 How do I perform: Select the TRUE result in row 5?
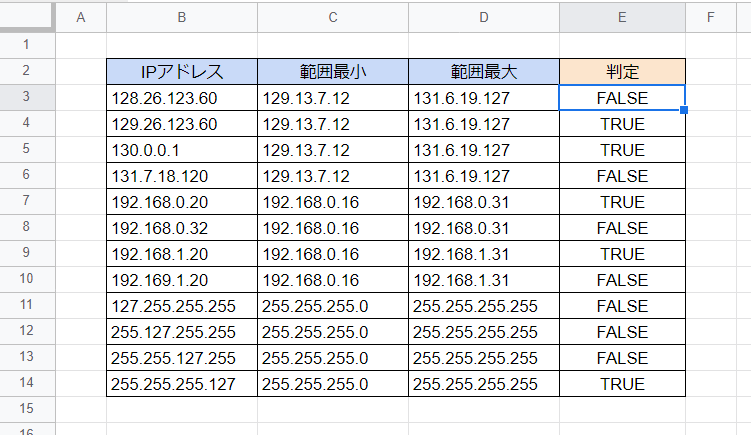[x=622, y=149]
